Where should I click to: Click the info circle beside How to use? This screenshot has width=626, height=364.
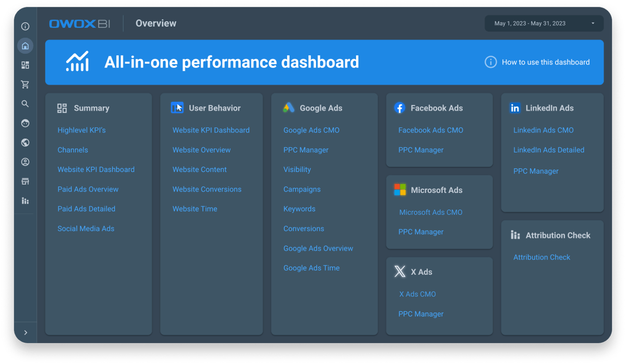pyautogui.click(x=491, y=62)
